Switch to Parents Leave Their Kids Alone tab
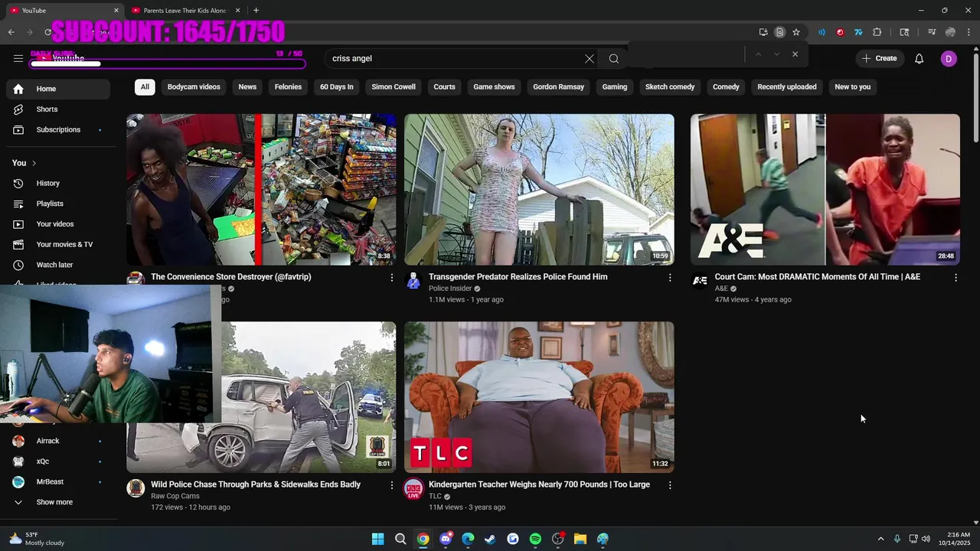Viewport: 980px width, 551px height. (x=186, y=11)
